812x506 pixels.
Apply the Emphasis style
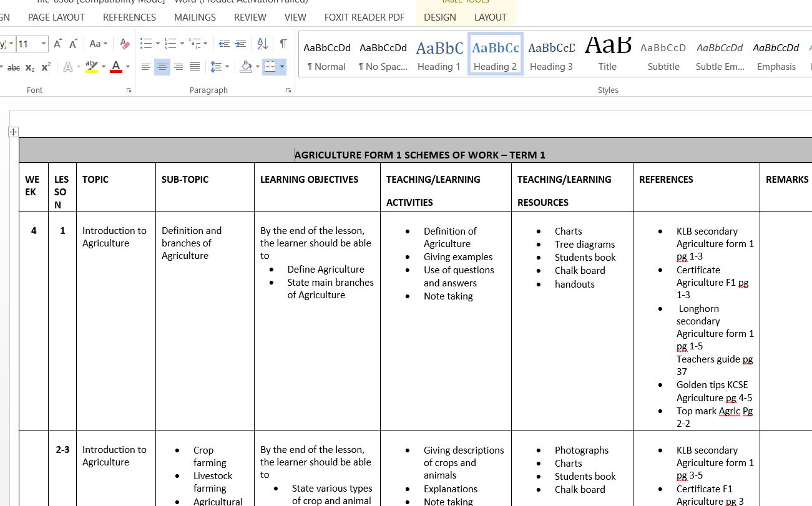[x=776, y=55]
